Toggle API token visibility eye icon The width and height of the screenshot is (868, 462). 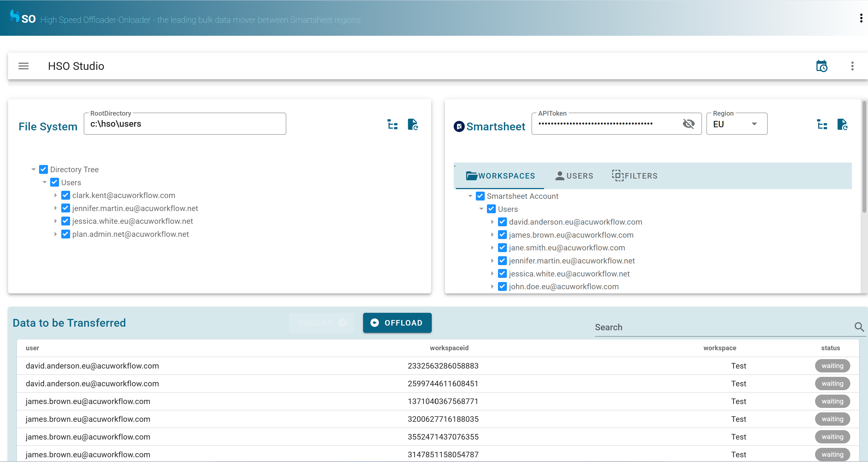point(688,124)
